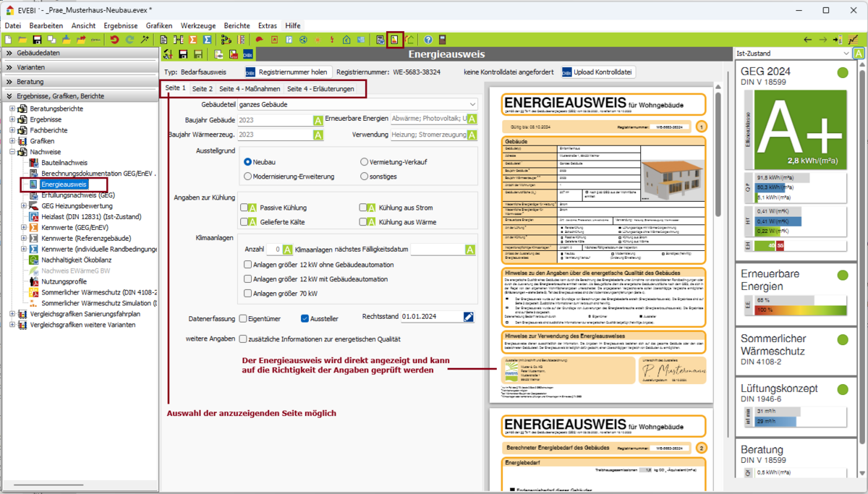Open the Datei menu
This screenshot has width=868, height=494.
(x=13, y=25)
